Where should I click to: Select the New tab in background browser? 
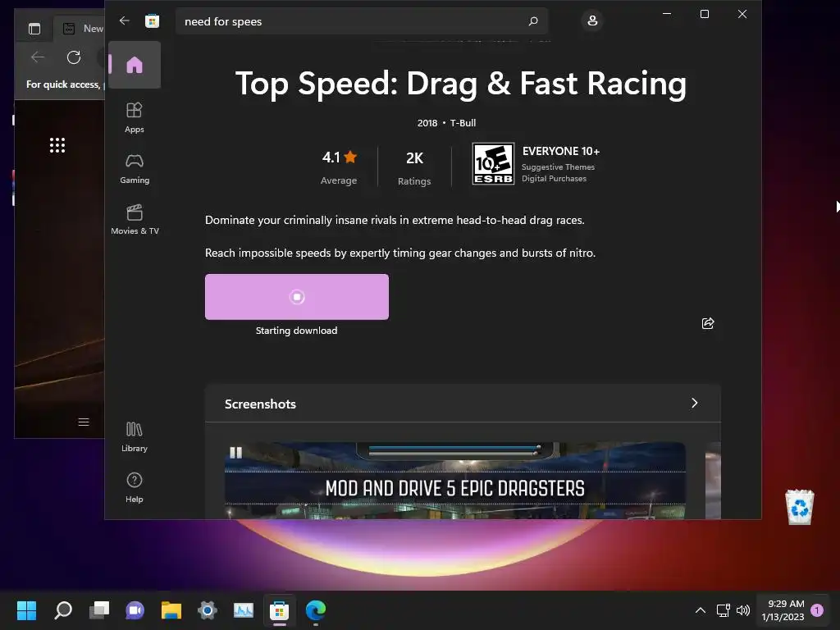pos(80,29)
